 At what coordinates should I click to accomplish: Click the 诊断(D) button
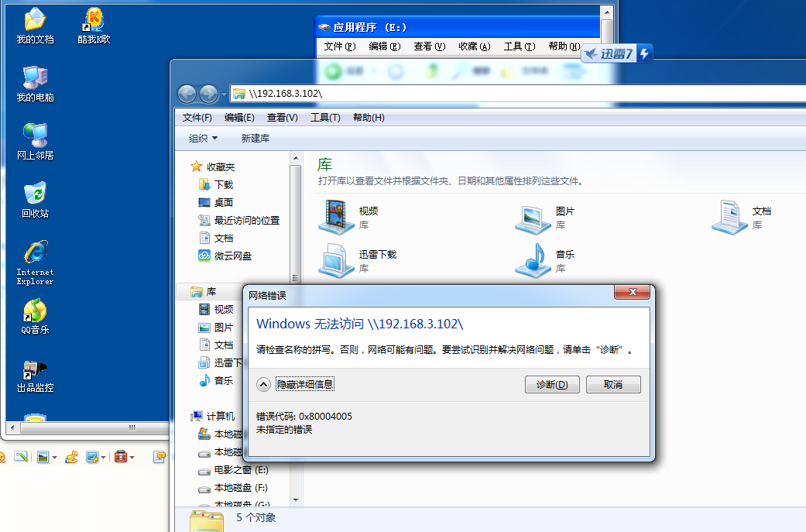[552, 384]
